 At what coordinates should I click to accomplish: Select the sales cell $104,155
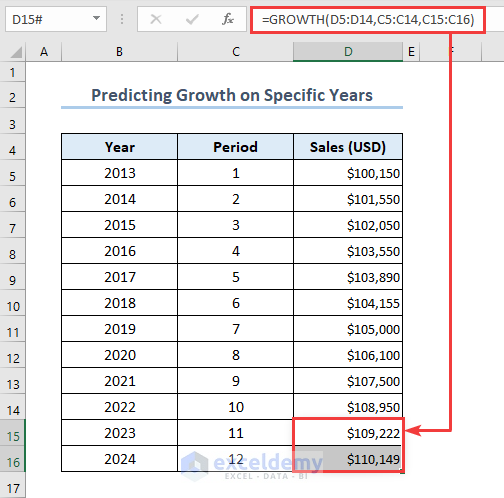pyautogui.click(x=348, y=303)
